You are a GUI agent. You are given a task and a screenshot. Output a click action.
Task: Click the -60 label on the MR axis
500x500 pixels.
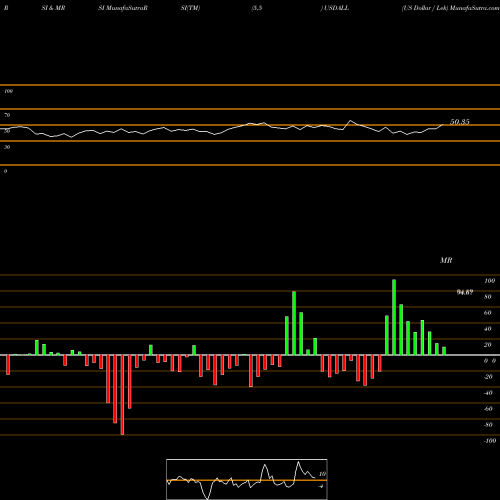pyautogui.click(x=488, y=409)
